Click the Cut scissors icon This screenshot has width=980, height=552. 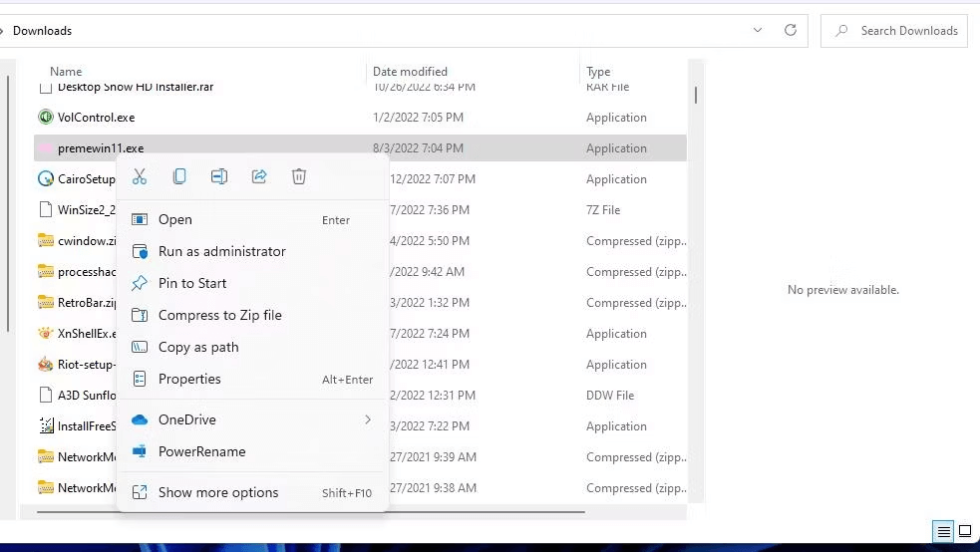click(x=140, y=176)
